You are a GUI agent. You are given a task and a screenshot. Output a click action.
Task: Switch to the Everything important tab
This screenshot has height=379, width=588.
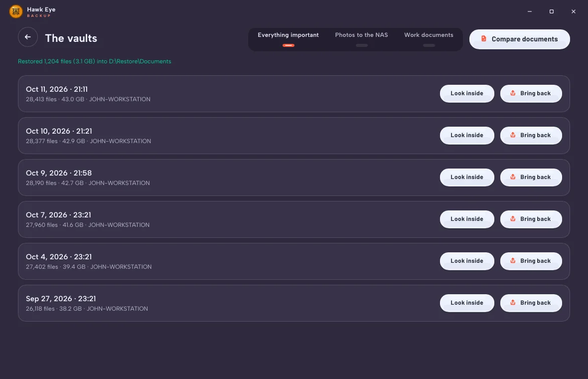[289, 39]
